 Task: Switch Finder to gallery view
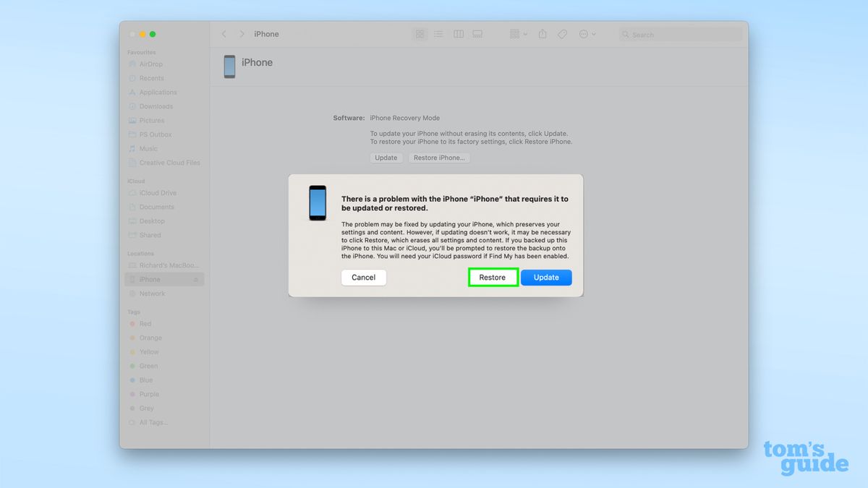(x=477, y=34)
